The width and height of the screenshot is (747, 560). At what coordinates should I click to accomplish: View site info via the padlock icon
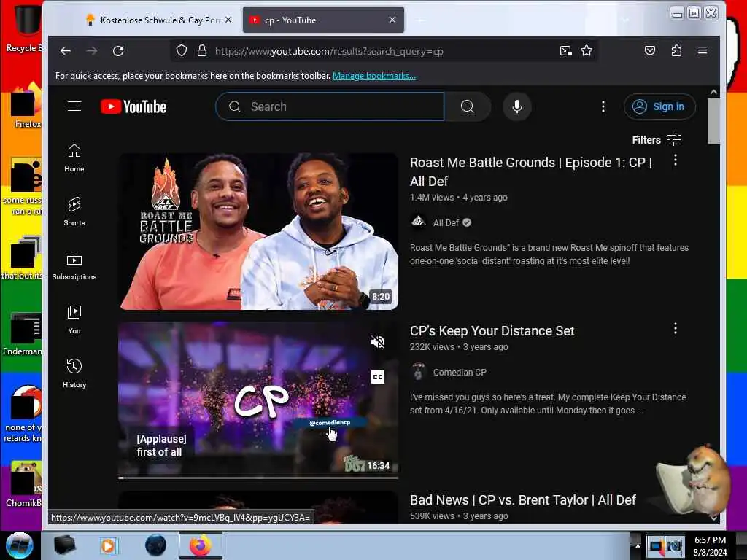[202, 51]
